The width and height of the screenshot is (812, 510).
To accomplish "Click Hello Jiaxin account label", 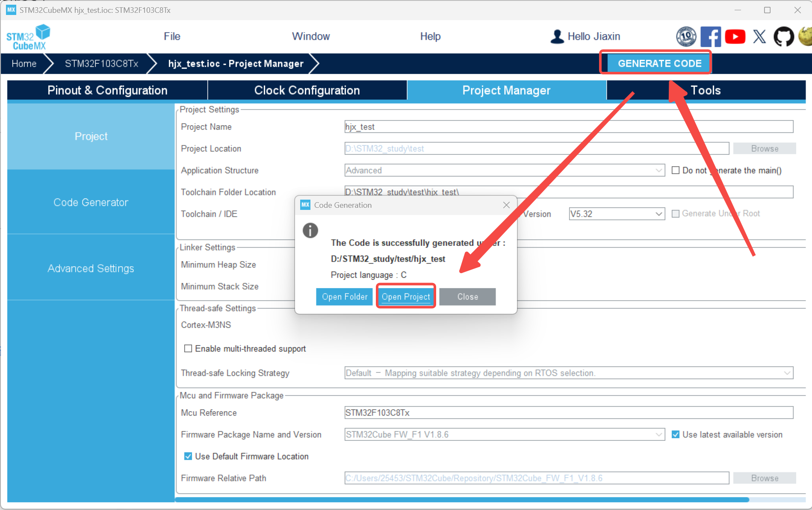I will click(593, 36).
